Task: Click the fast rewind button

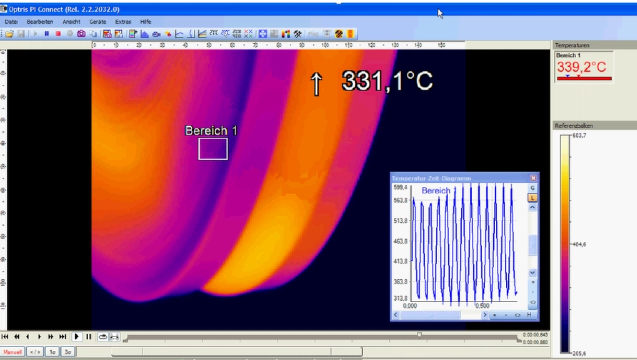Action: 17,336
